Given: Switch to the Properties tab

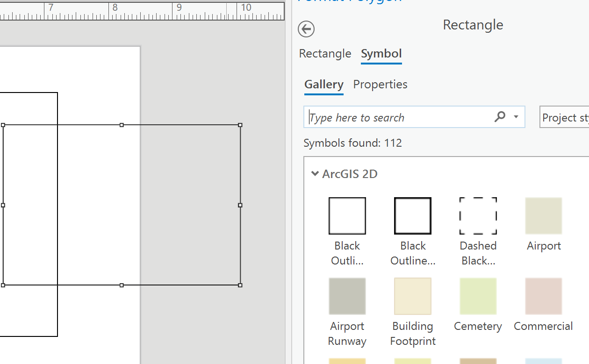Looking at the screenshot, I should tap(380, 85).
